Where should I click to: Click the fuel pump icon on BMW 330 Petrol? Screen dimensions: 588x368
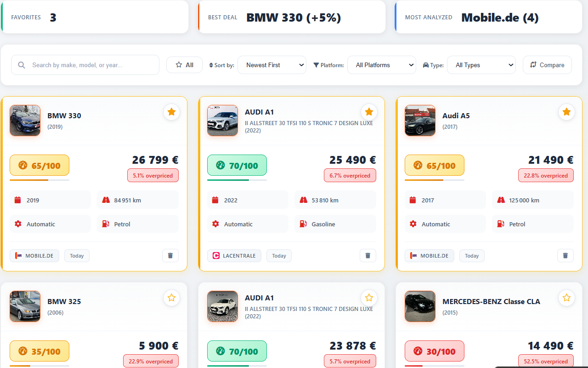[106, 224]
